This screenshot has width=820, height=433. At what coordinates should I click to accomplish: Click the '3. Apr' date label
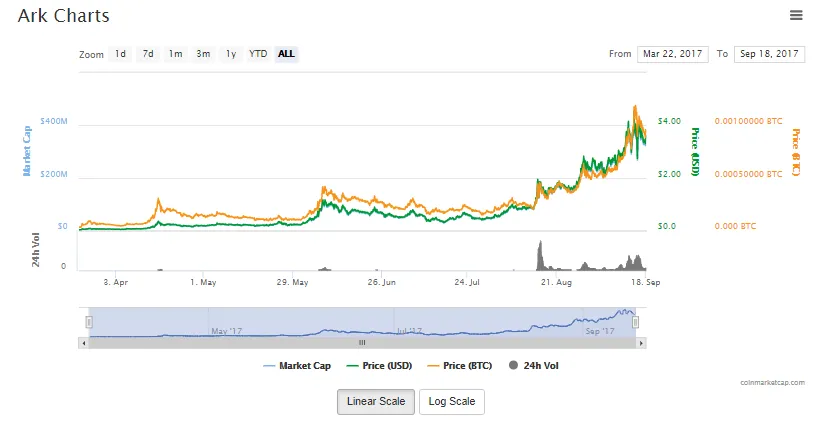(116, 282)
